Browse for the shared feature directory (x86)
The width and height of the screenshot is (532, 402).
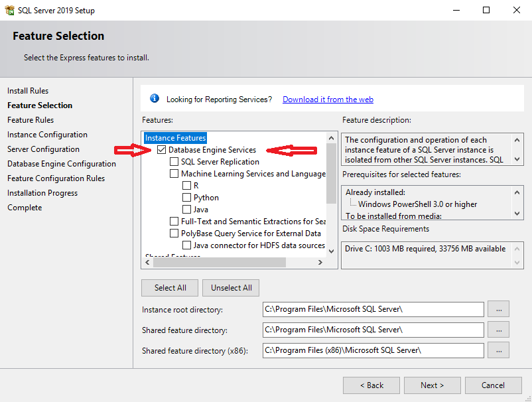pos(498,350)
